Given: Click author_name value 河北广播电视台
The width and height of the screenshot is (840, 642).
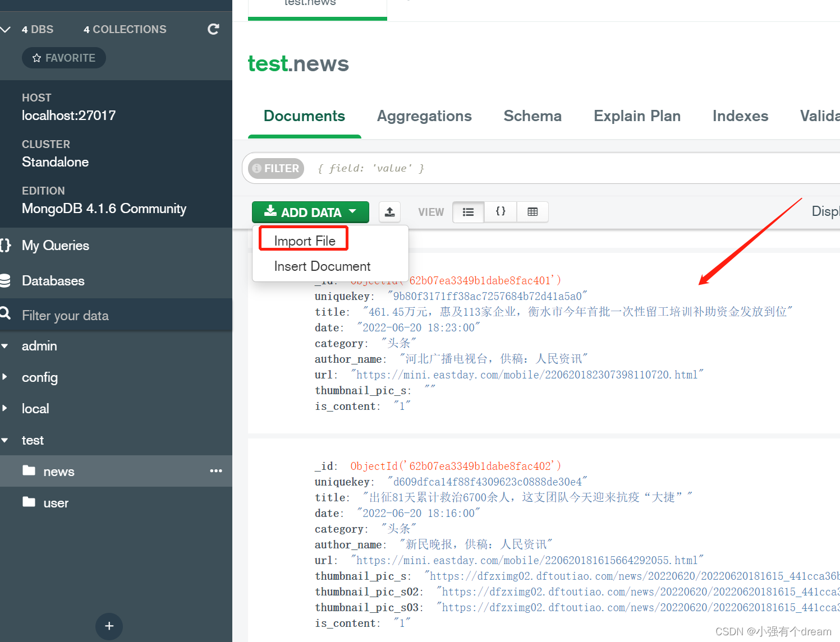Looking at the screenshot, I should (x=494, y=359).
